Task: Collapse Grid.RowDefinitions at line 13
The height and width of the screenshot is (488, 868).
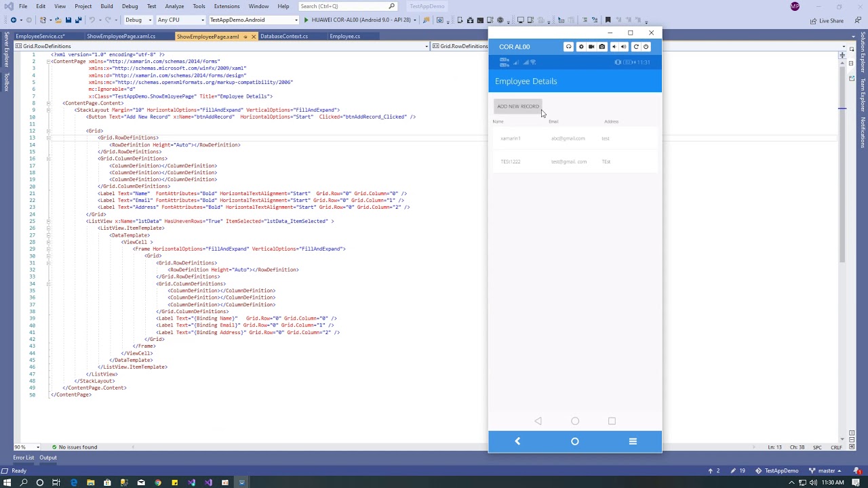Action: (48, 138)
